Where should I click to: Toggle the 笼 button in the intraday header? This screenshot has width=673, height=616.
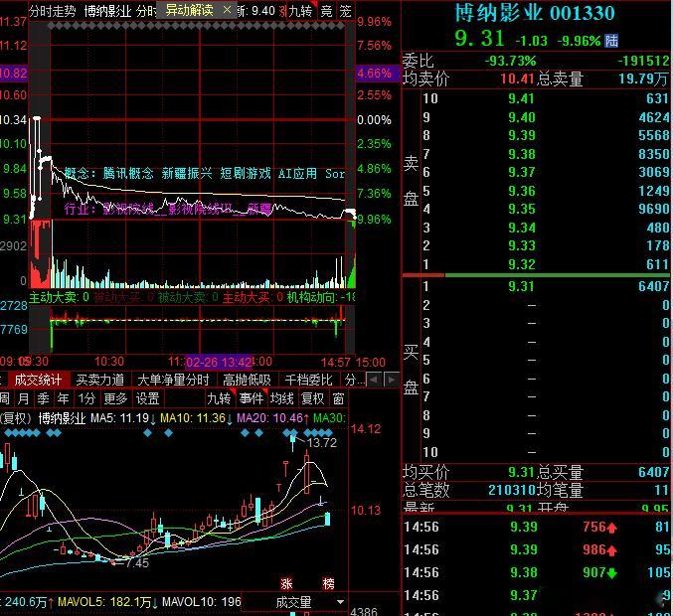346,11
